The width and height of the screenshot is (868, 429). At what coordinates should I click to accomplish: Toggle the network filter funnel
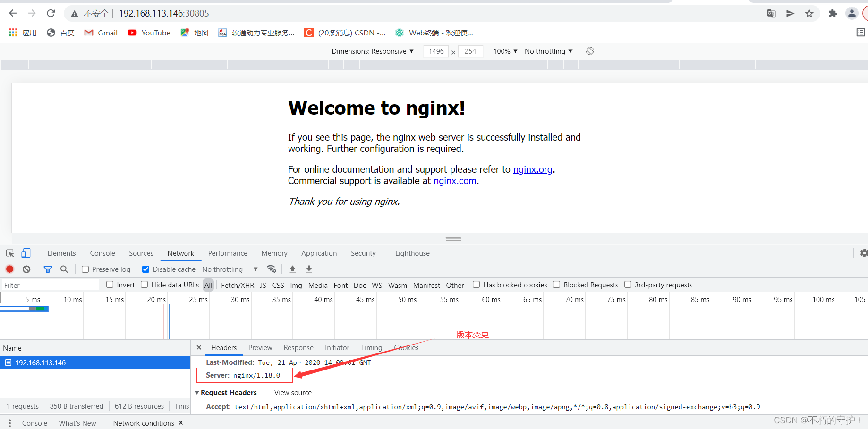48,269
